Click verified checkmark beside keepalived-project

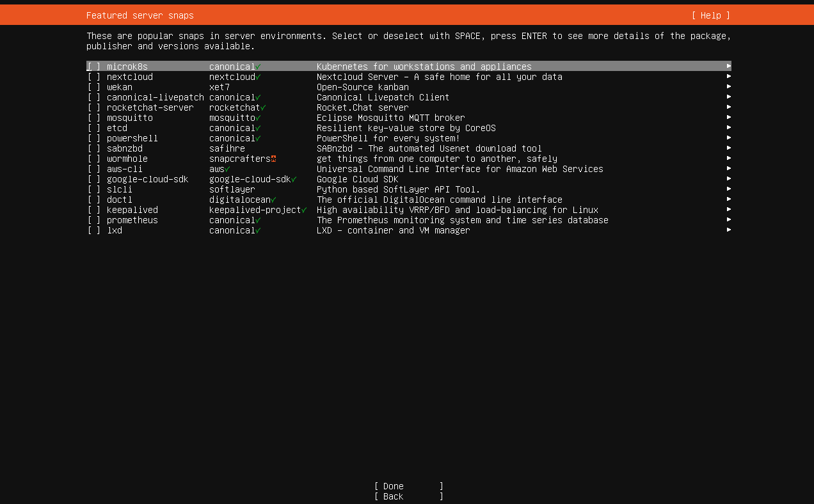(304, 210)
